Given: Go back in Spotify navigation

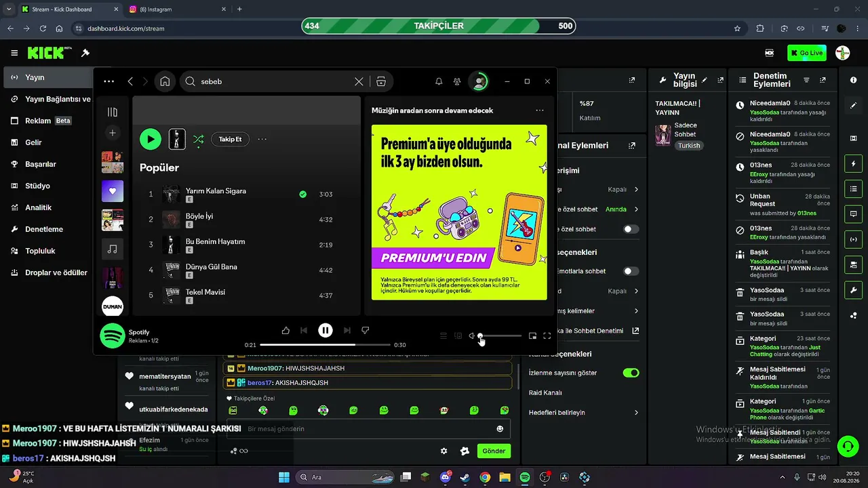Looking at the screenshot, I should click(x=130, y=81).
